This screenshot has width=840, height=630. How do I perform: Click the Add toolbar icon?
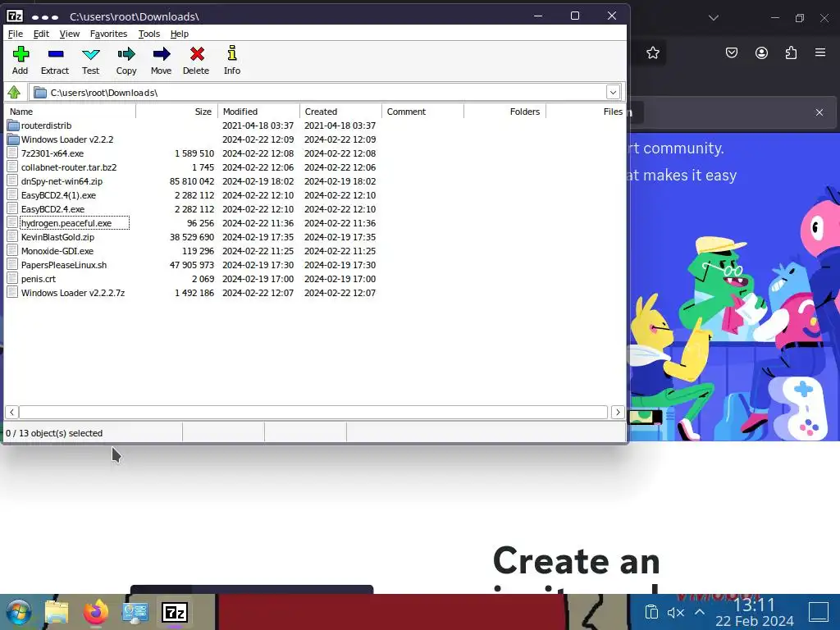(21, 54)
